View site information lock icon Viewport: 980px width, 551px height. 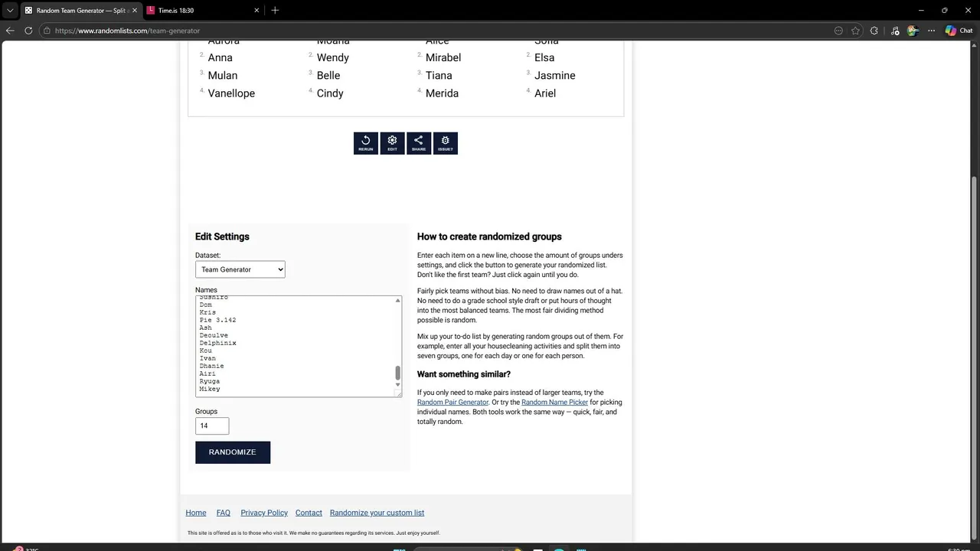[47, 31]
